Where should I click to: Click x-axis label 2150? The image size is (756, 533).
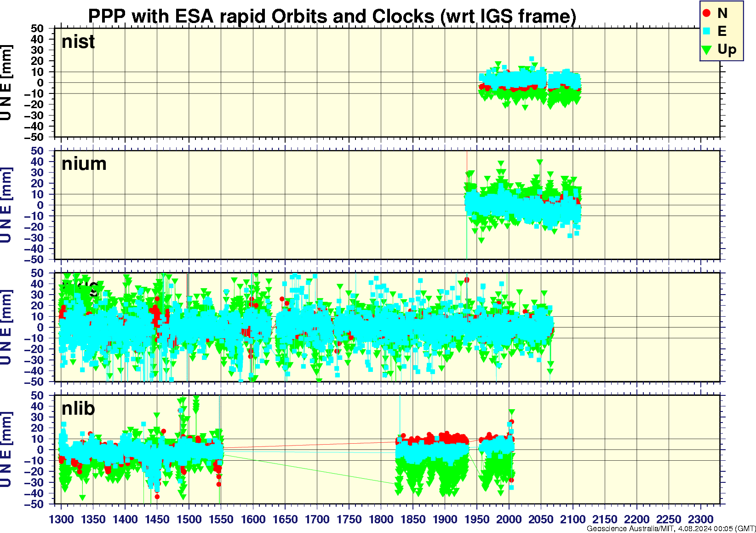[x=605, y=519]
